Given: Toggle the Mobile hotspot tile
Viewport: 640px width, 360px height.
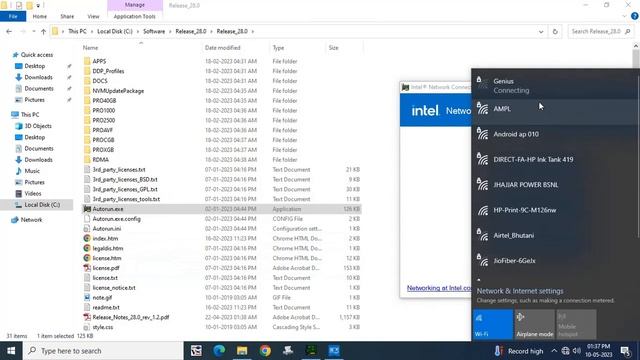Looking at the screenshot, I should tap(576, 324).
